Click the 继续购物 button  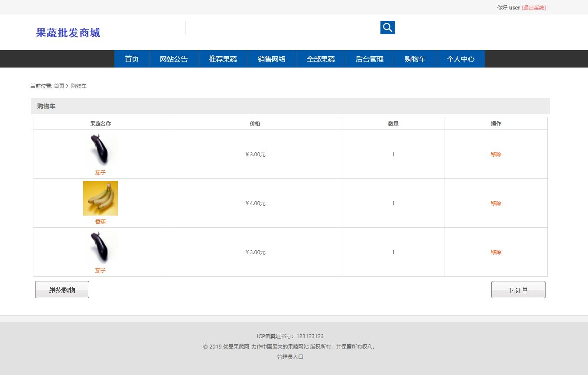pyautogui.click(x=62, y=289)
